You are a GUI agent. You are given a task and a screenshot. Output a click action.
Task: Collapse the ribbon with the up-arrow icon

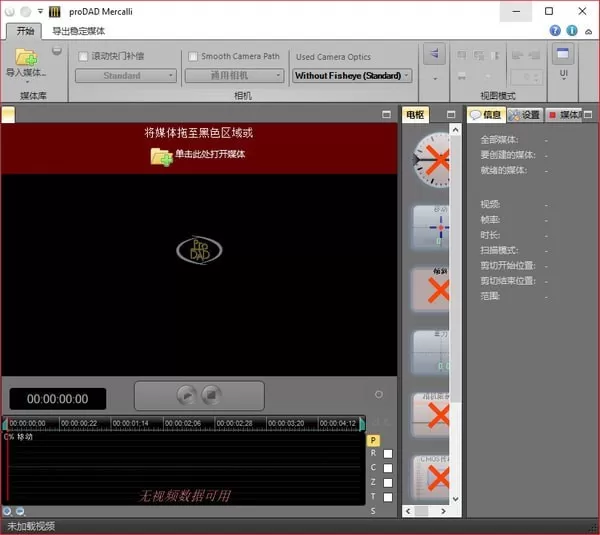(589, 31)
